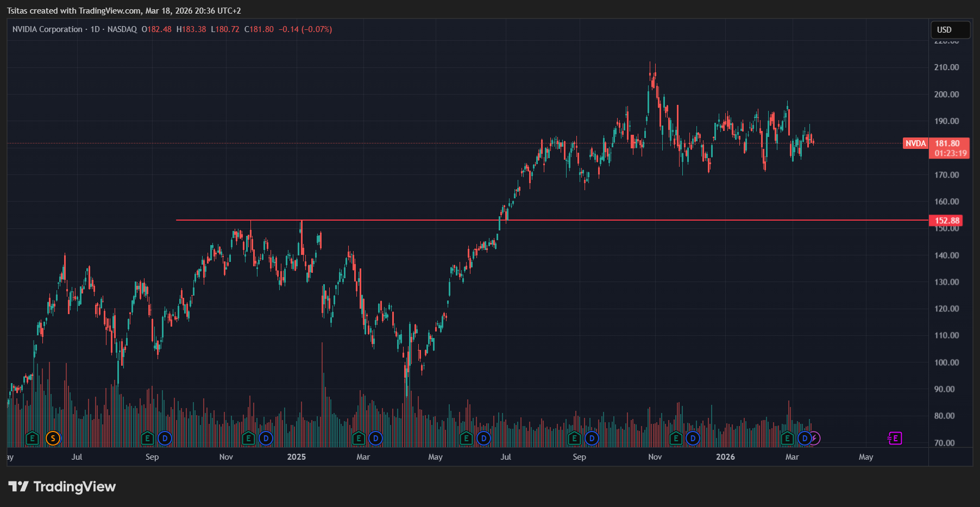Viewport: 980px width, 507px height.
Task: Open the USD currency selector
Action: [x=950, y=30]
